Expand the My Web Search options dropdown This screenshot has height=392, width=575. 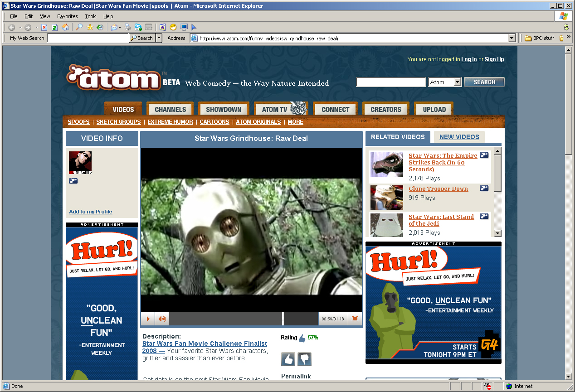coord(159,38)
